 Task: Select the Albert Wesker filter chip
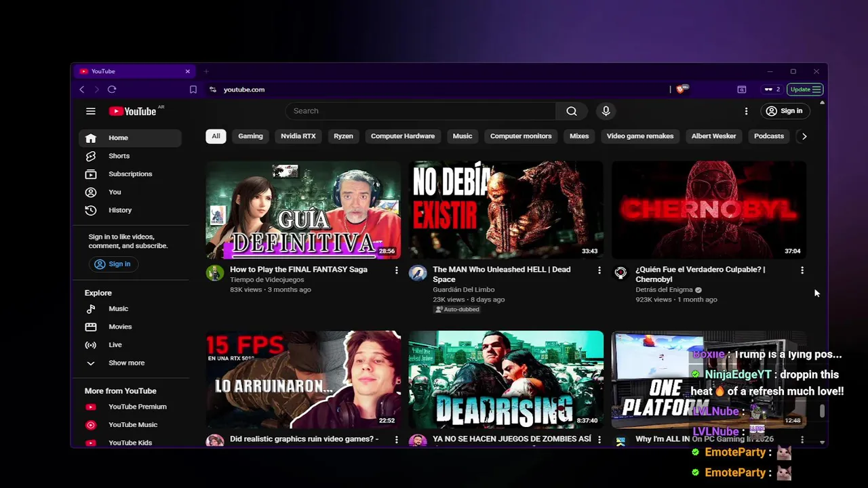713,136
